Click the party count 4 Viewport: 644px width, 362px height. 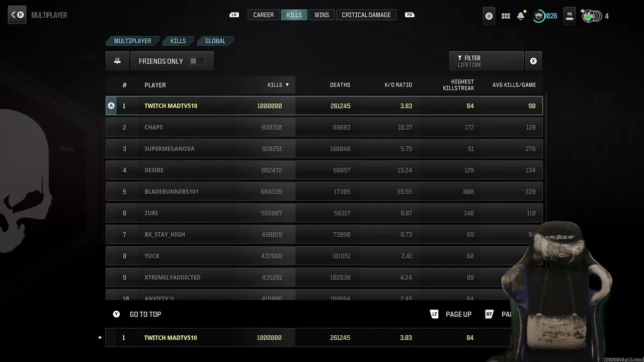click(x=607, y=16)
